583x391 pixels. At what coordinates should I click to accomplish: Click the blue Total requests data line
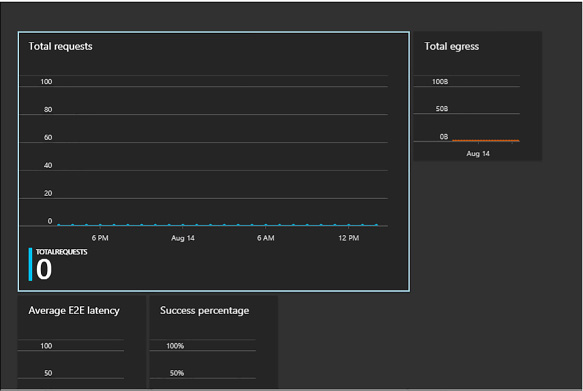coord(218,225)
